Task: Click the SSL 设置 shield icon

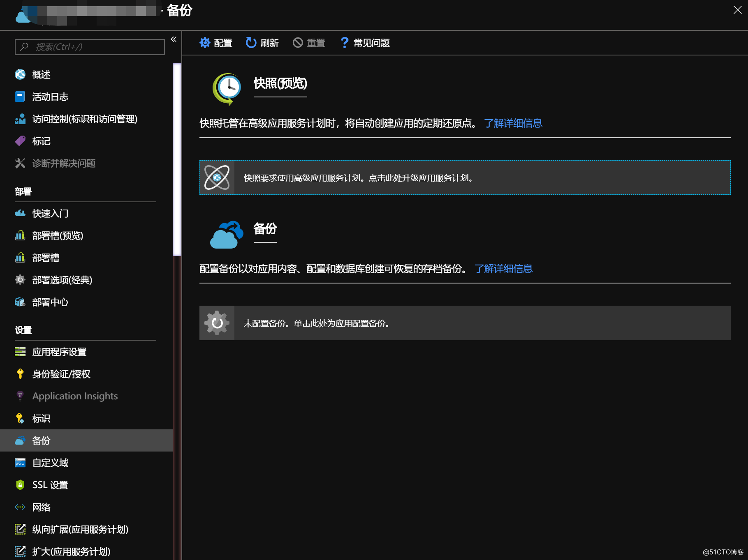Action: [x=20, y=485]
